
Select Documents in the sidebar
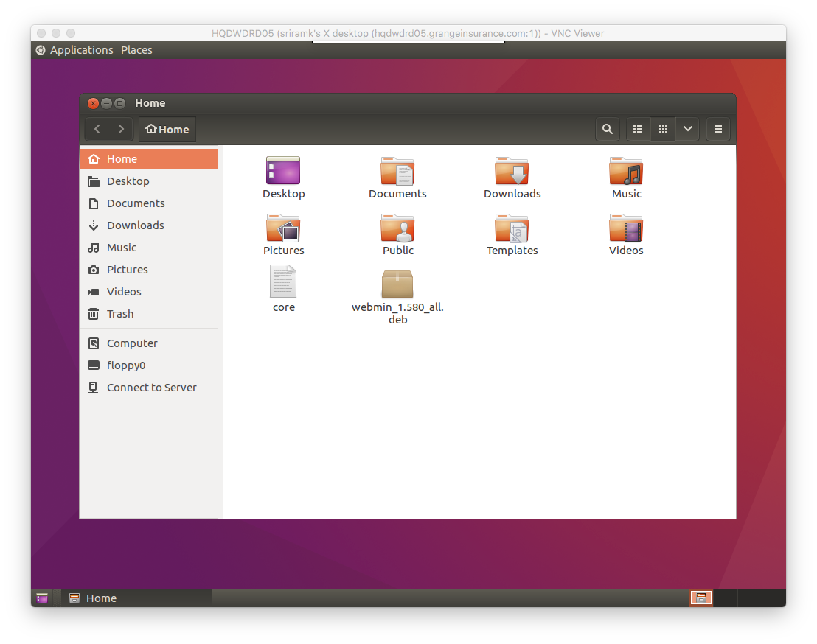(x=135, y=203)
